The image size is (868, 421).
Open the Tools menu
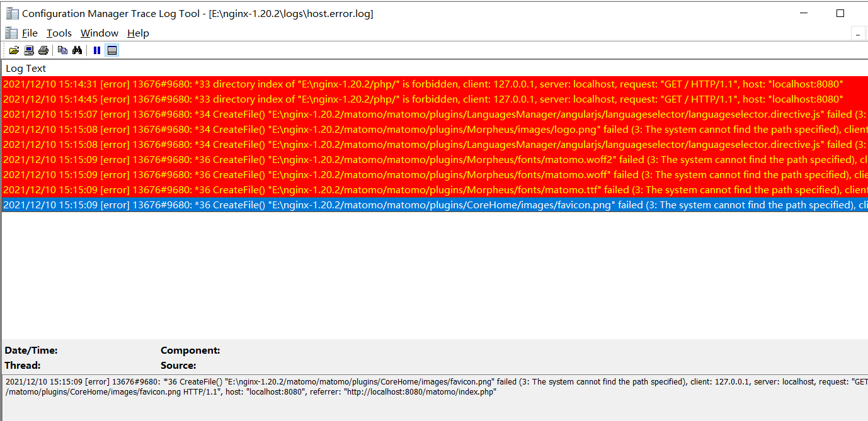point(59,33)
